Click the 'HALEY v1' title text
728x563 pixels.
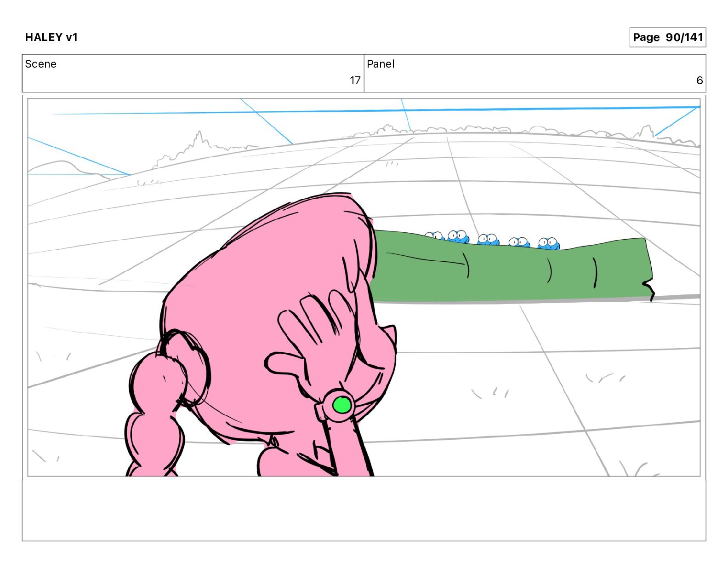(51, 37)
